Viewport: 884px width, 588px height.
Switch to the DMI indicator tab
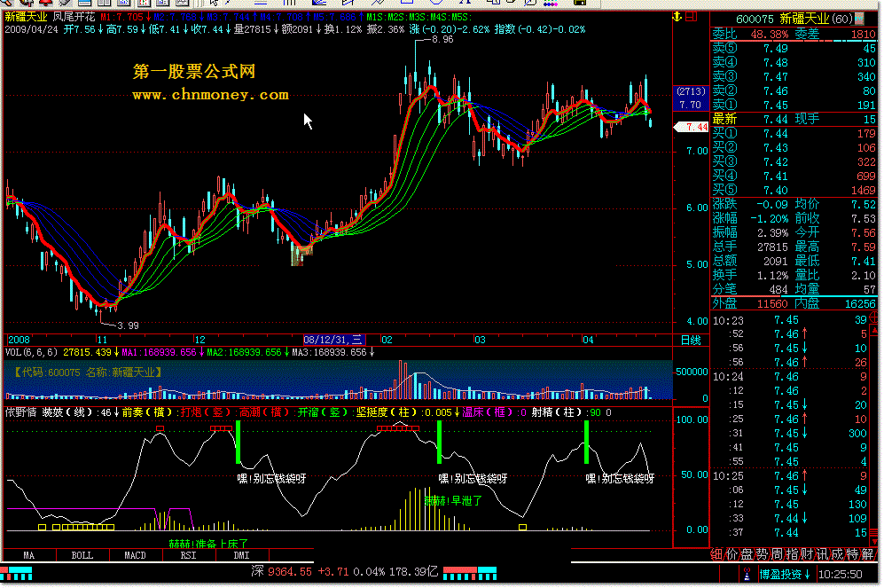click(x=241, y=555)
